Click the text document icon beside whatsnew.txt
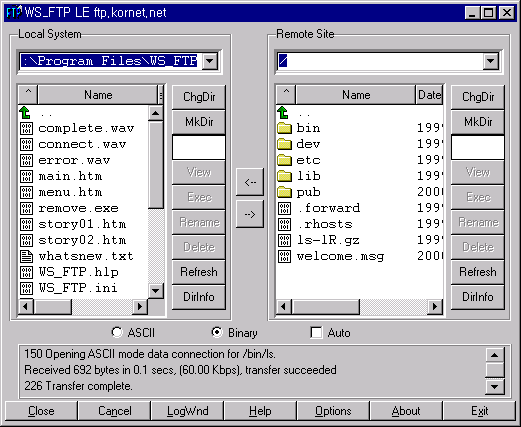The width and height of the screenshot is (521, 427). [x=26, y=256]
